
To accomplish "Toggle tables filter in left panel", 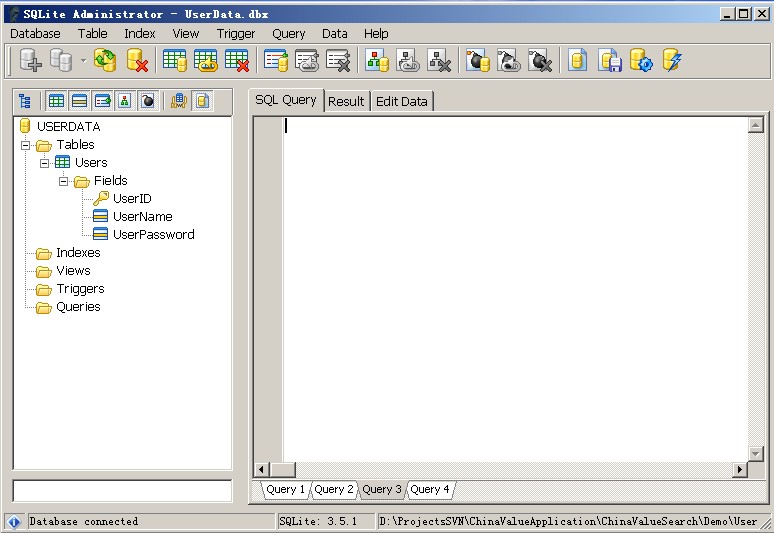I will pyautogui.click(x=56, y=101).
